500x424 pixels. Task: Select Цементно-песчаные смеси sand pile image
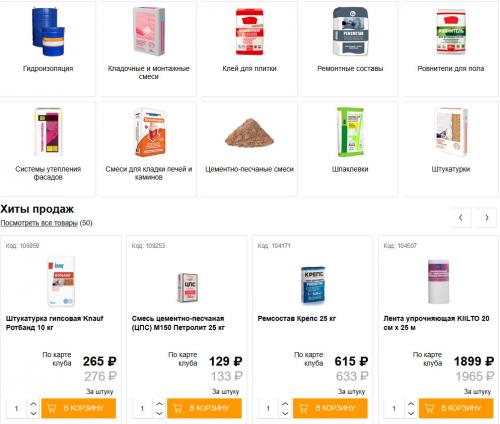(249, 133)
